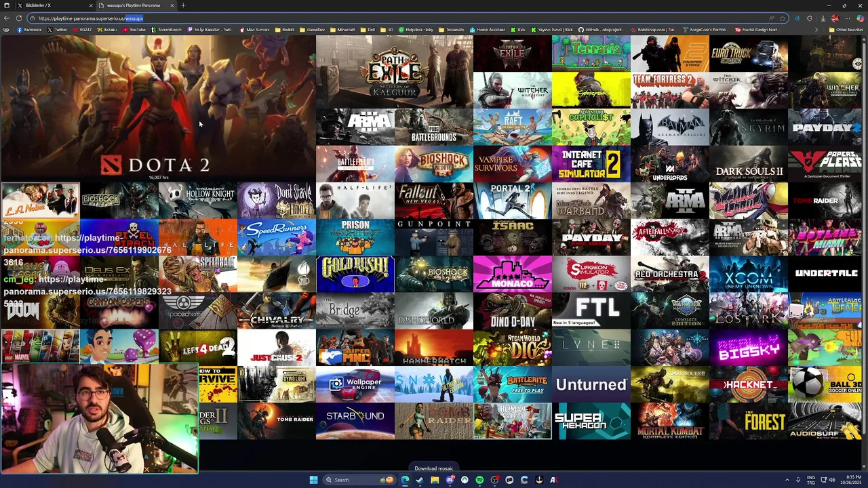Click the ENG TRQ language indicator
Image resolution: width=868 pixels, height=488 pixels.
click(x=811, y=480)
